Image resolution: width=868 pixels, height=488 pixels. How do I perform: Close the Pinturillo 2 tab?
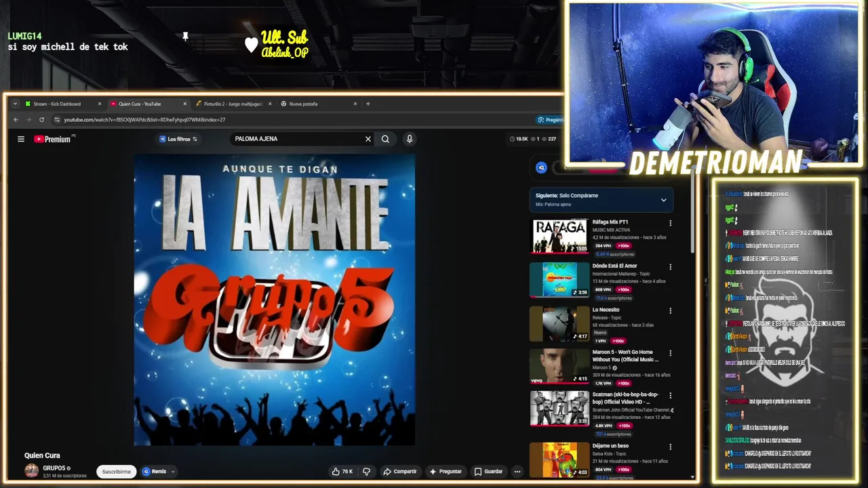click(270, 104)
